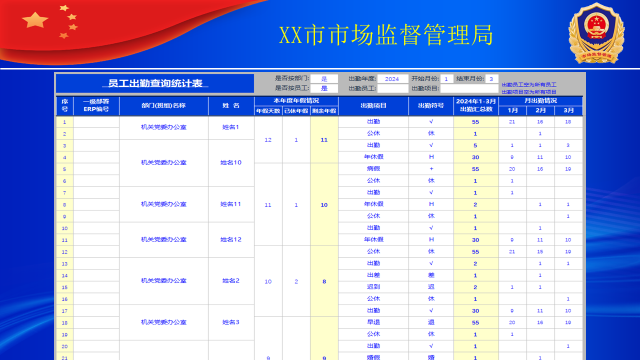Click the 员工出勤查询统计表 title

[x=155, y=83]
